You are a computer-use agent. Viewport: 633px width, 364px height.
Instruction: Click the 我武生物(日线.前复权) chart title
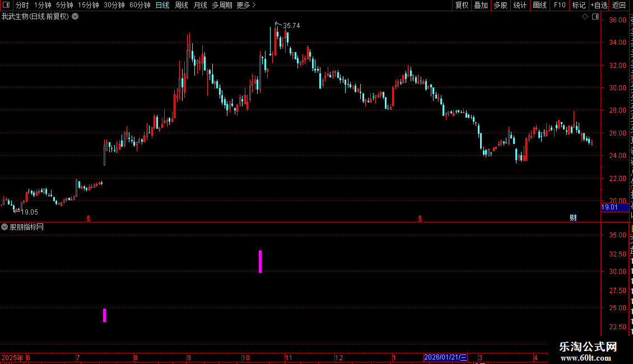point(35,17)
